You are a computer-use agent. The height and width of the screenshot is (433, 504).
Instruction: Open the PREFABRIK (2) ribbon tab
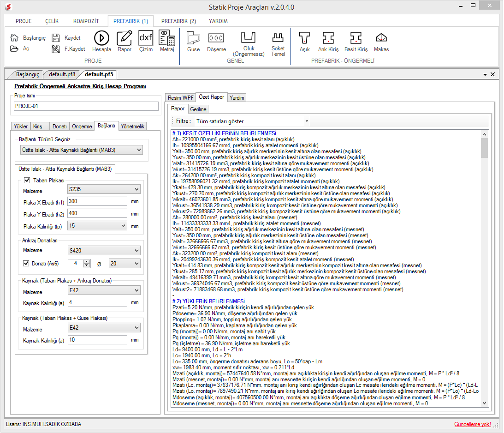[178, 21]
